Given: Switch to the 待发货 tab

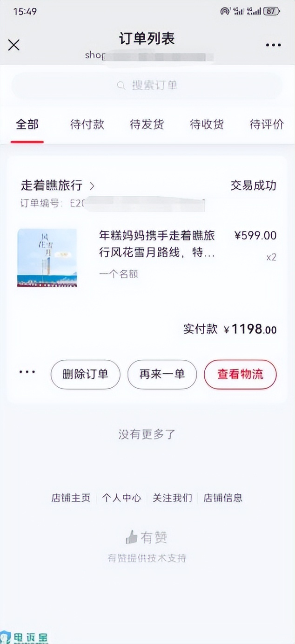Looking at the screenshot, I should (x=147, y=124).
